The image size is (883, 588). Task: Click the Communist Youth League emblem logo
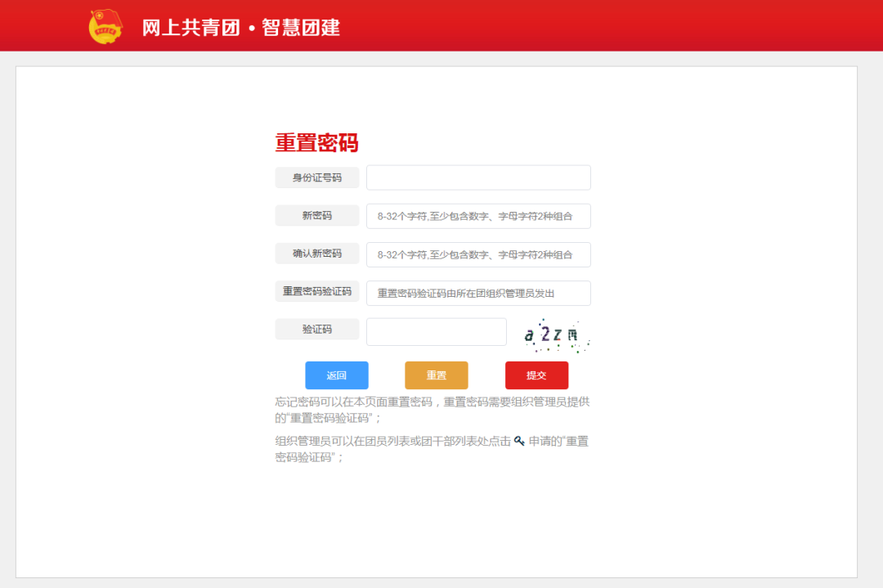(x=105, y=26)
